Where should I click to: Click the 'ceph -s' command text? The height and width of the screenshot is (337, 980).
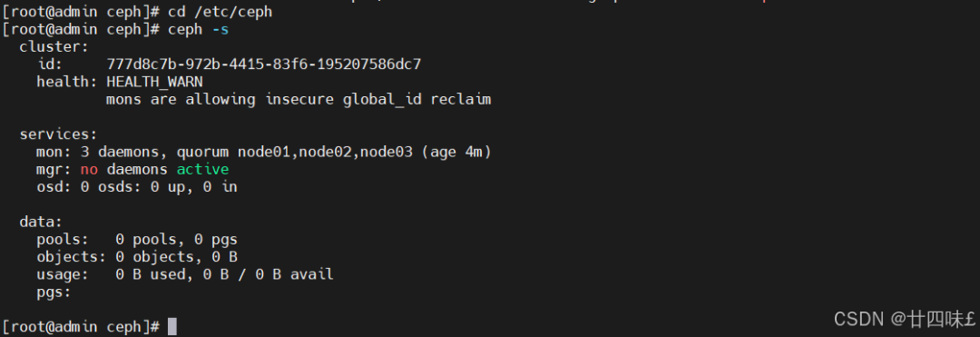tap(198, 29)
